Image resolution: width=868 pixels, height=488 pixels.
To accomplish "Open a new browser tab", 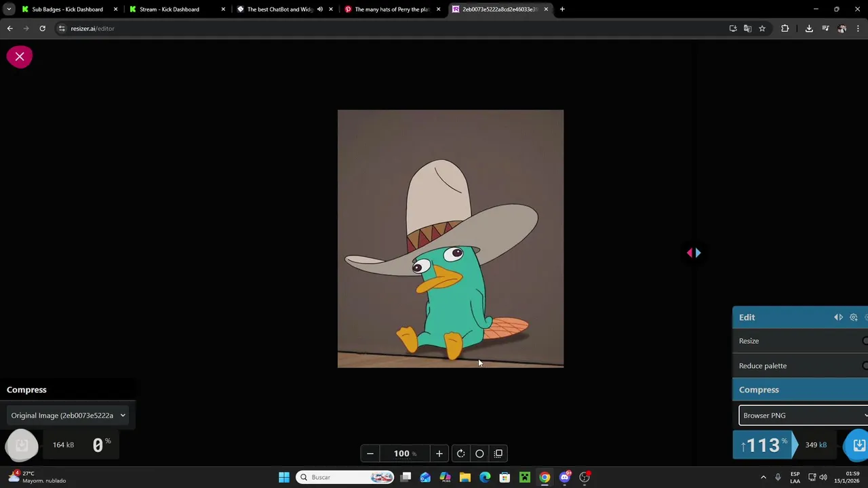I will [562, 9].
